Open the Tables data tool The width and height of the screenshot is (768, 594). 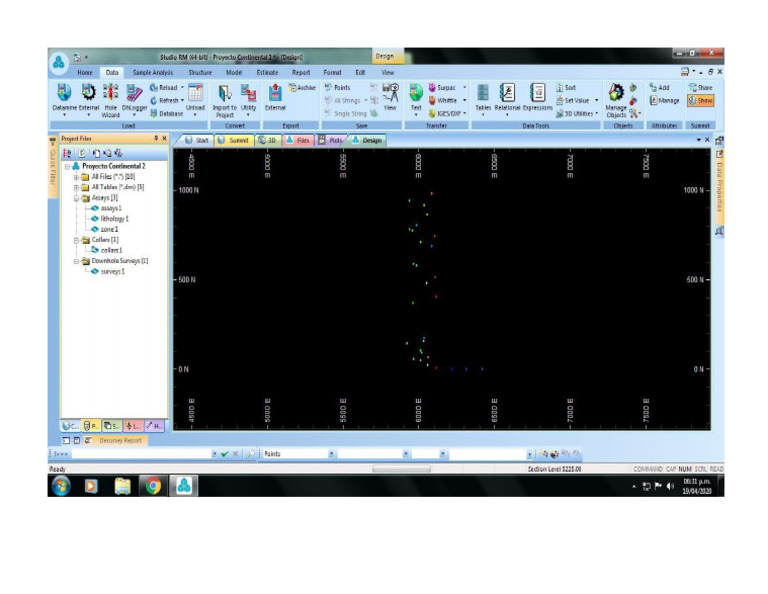click(483, 99)
